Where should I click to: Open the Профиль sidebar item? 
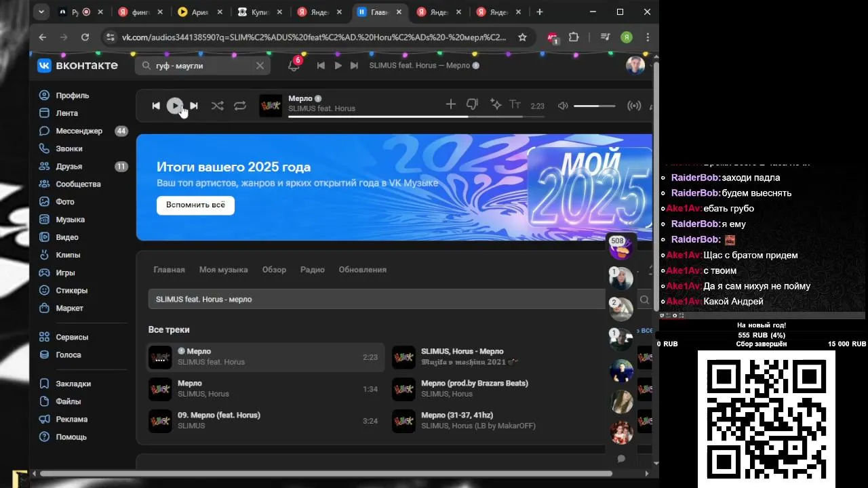point(73,96)
